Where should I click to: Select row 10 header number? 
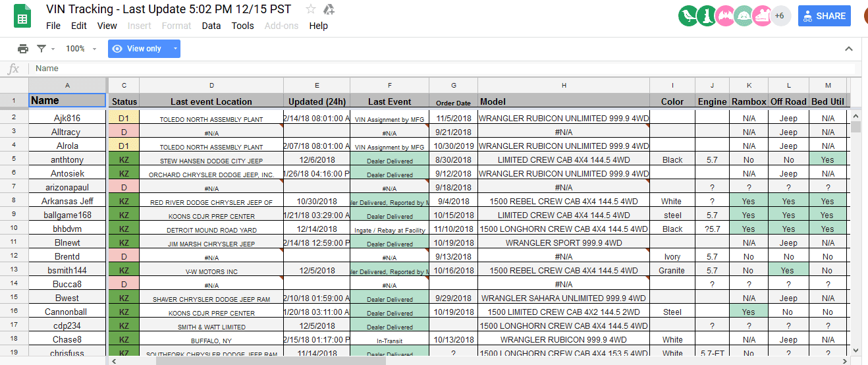click(14, 229)
